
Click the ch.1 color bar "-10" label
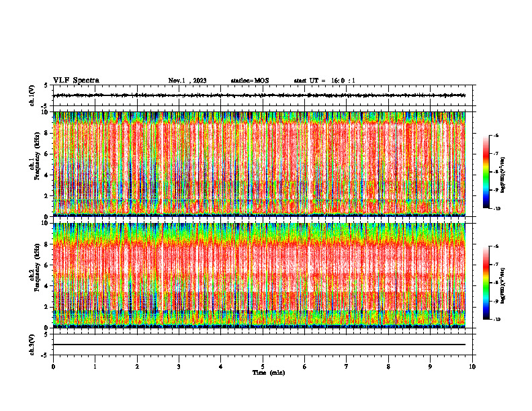[497, 209]
